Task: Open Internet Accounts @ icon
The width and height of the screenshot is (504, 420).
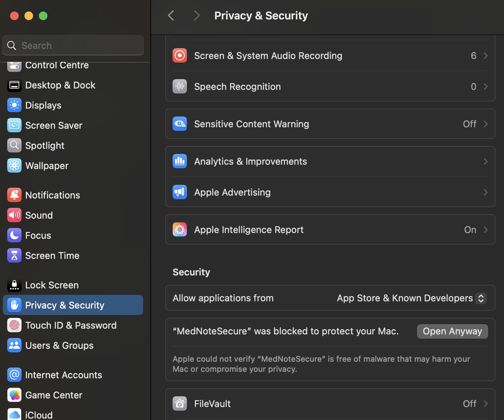Action: (14, 375)
